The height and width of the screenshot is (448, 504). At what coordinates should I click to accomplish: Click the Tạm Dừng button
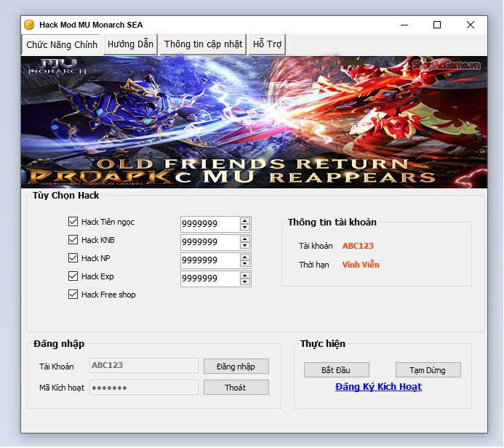pos(428,370)
